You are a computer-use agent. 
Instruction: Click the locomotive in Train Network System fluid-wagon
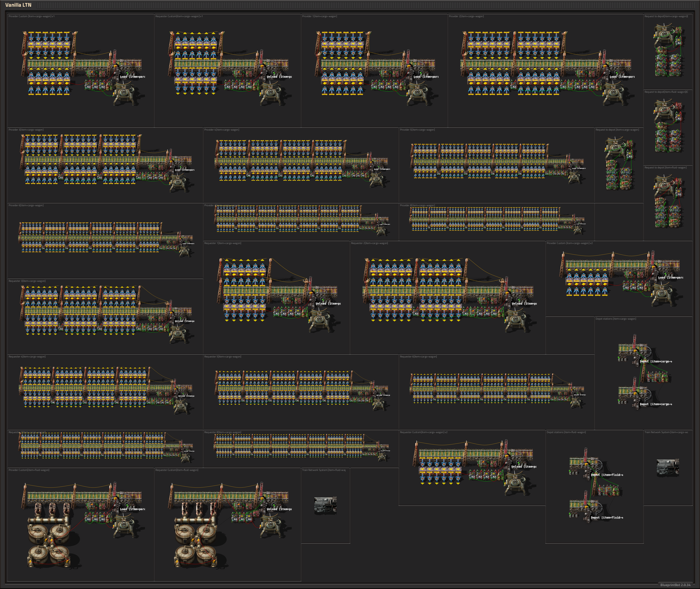point(325,505)
